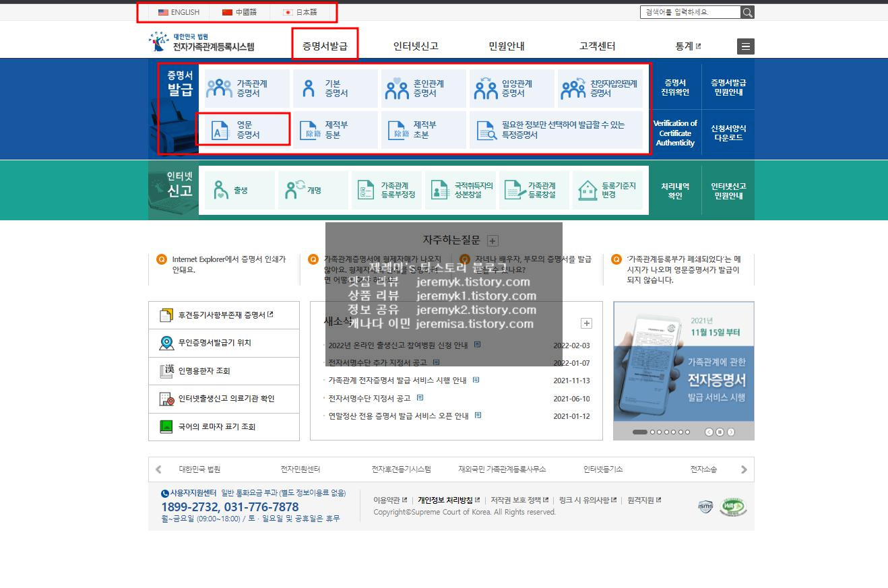The height and width of the screenshot is (588, 888).
Task: Open 원격지원 footer link
Action: [x=644, y=500]
